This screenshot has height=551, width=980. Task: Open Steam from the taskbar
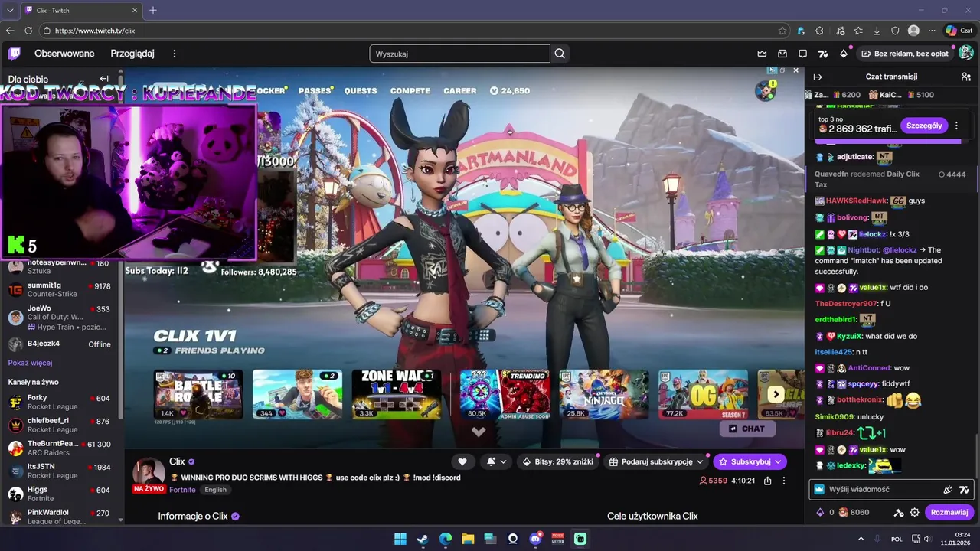pos(423,539)
